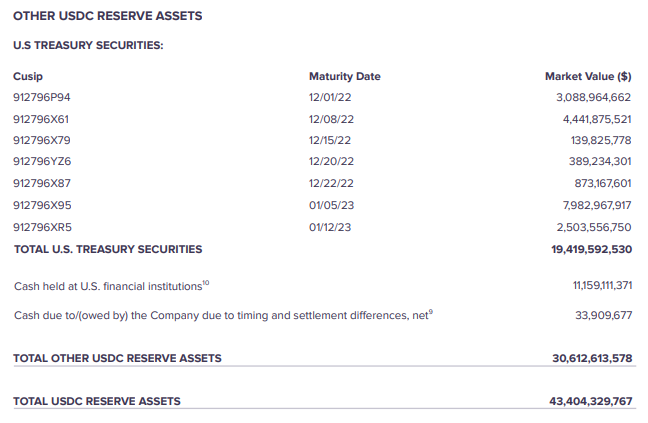Select the U.S TREASURY SECURITIES subheading
Viewport: 648px width, 423px height.
[x=88, y=45]
